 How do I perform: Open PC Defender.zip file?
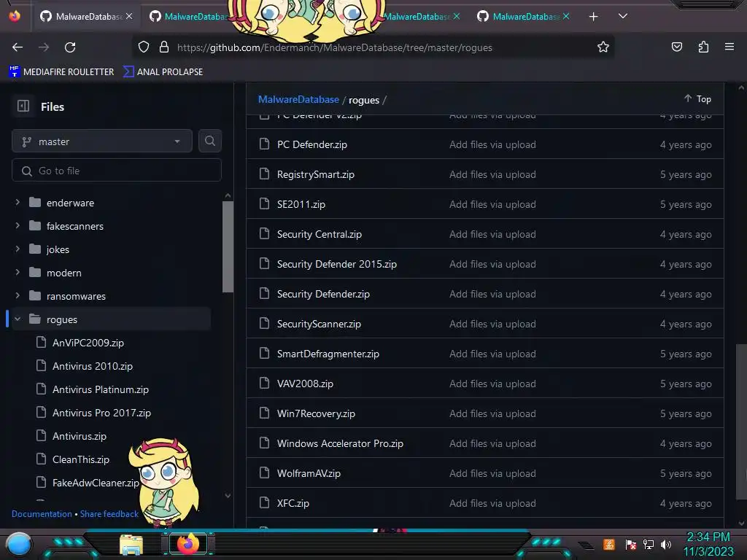(x=312, y=144)
